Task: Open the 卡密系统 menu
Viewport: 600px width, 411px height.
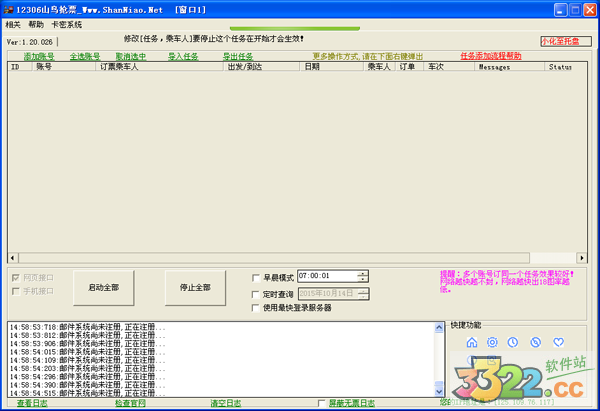Action: coord(67,25)
